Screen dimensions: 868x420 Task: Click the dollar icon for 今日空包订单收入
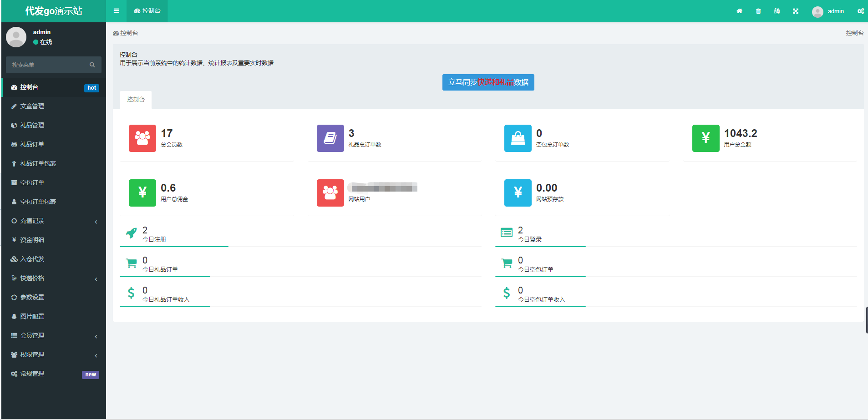(x=507, y=293)
